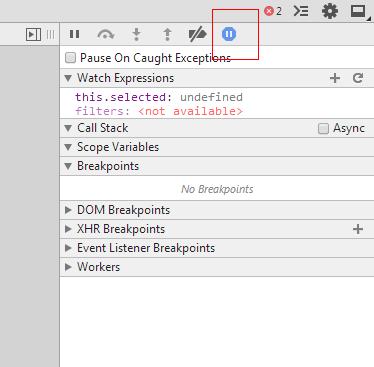The image size is (374, 367).
Task: Add an XHR breakpoint
Action: 358,229
